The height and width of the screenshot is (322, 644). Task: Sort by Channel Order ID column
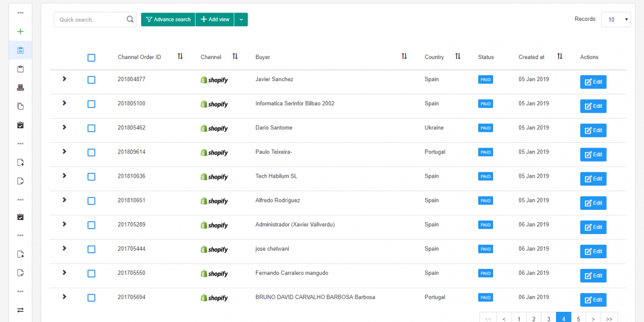point(180,56)
